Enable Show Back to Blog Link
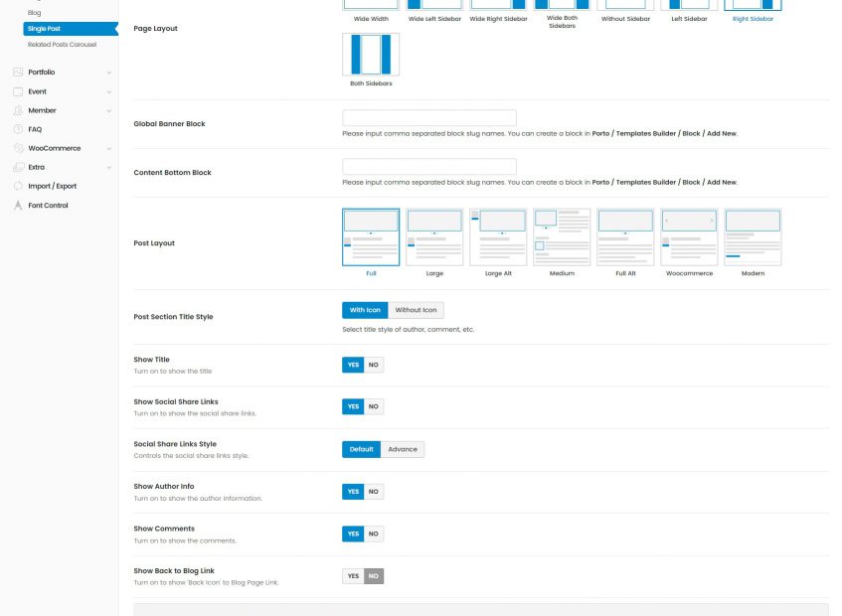 pos(353,576)
